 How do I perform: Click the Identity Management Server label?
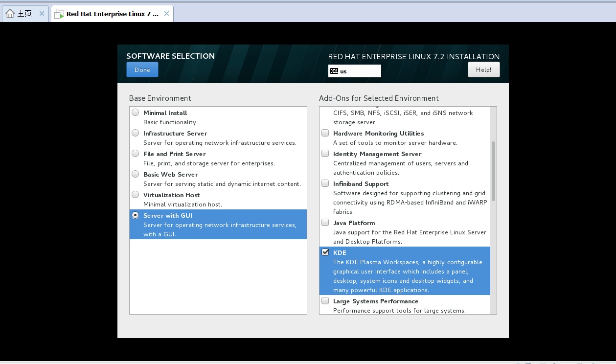tap(377, 154)
